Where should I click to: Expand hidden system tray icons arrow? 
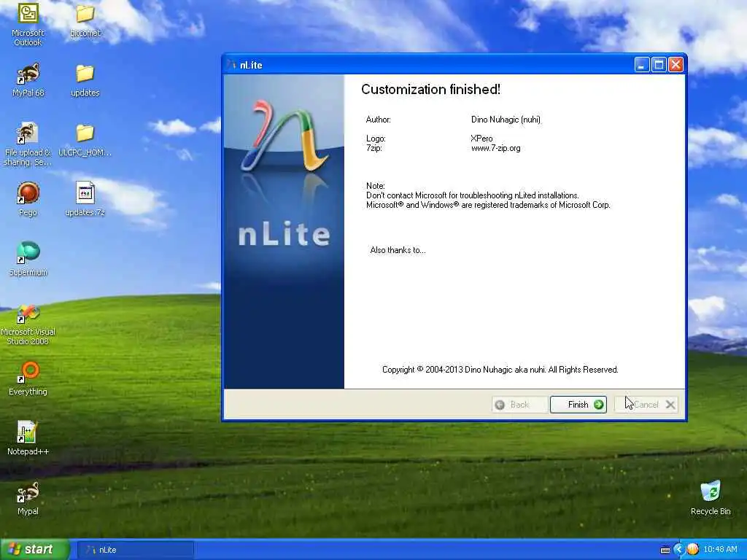pos(679,550)
